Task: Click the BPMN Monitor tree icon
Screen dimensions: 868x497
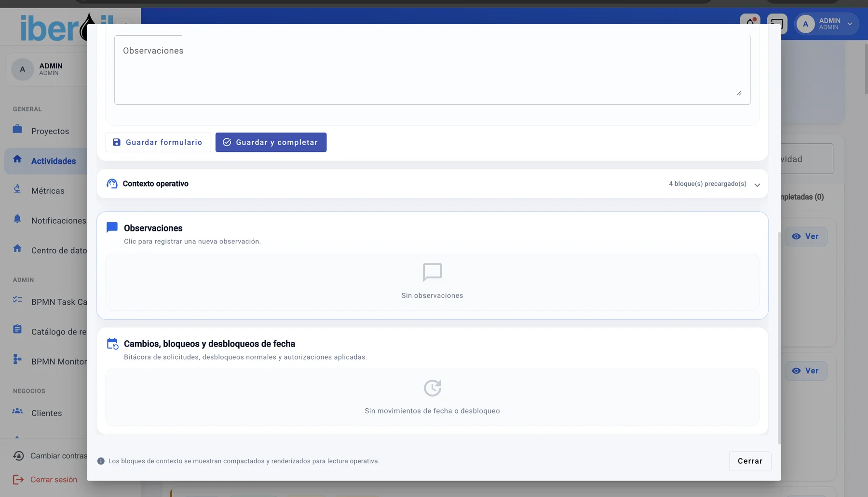Action: tap(17, 360)
